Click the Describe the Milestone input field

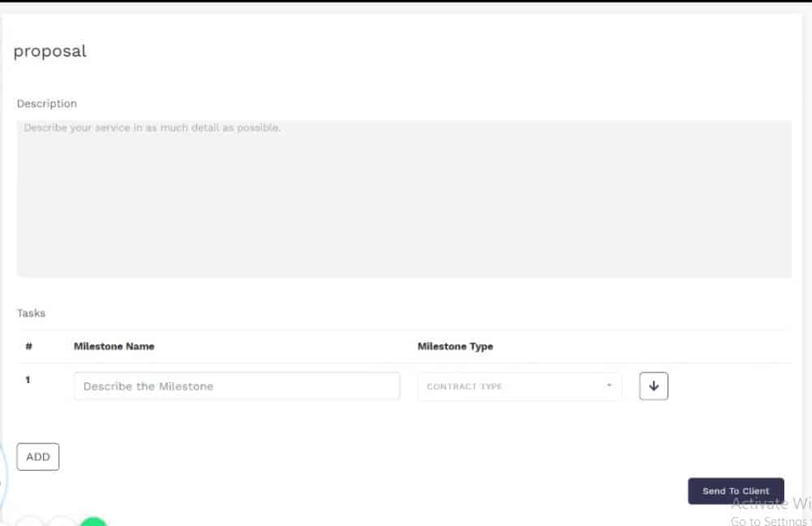237,386
